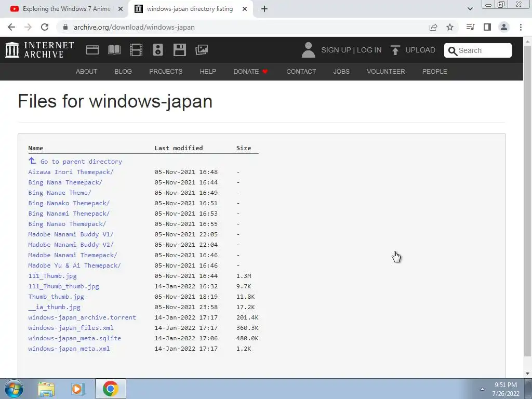Open the HELP menu item
The width and height of the screenshot is (532, 399).
coord(208,72)
